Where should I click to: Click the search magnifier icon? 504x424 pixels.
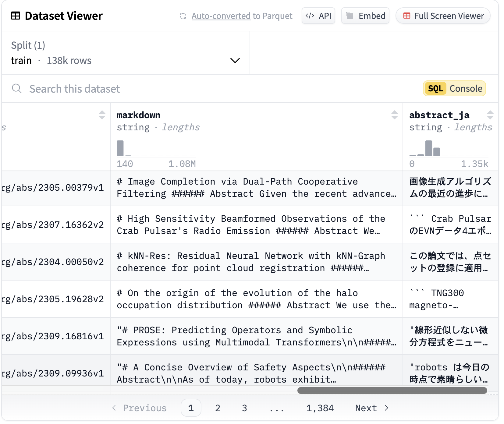[x=17, y=89]
